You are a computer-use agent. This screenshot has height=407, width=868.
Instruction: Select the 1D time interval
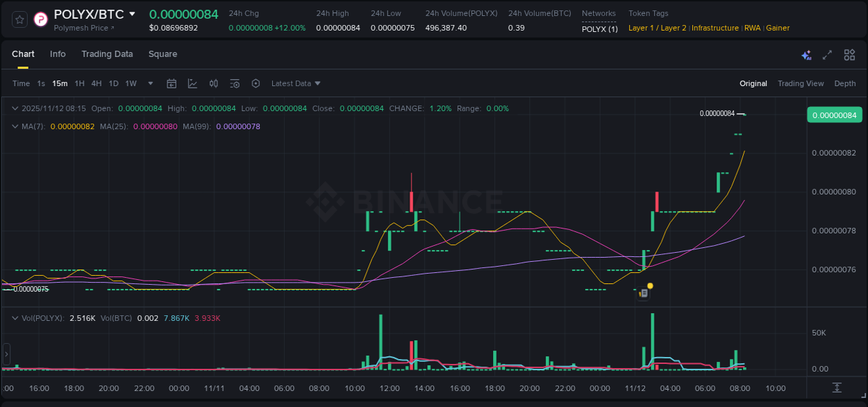pyautogui.click(x=113, y=83)
